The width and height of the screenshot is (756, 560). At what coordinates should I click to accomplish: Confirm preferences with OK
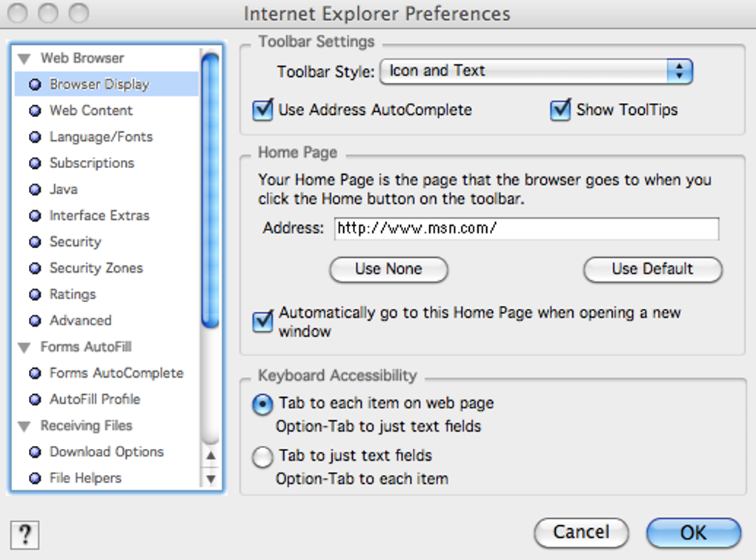[693, 533]
